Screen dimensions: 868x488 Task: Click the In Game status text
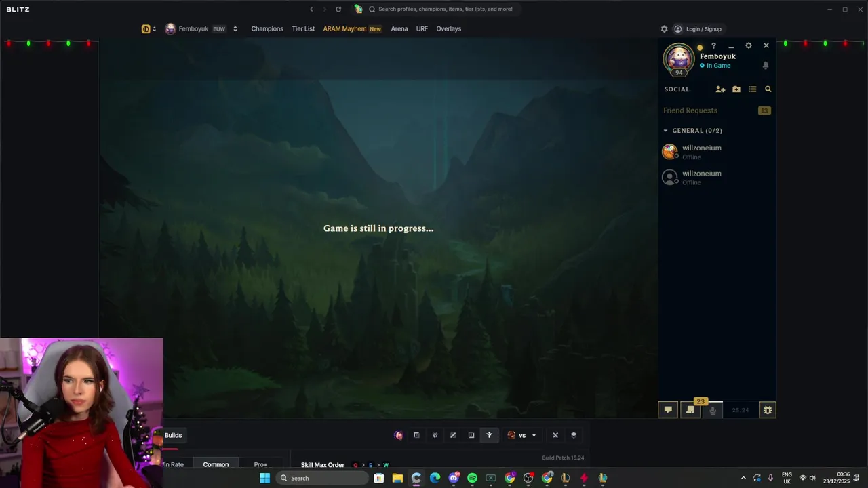click(x=718, y=66)
